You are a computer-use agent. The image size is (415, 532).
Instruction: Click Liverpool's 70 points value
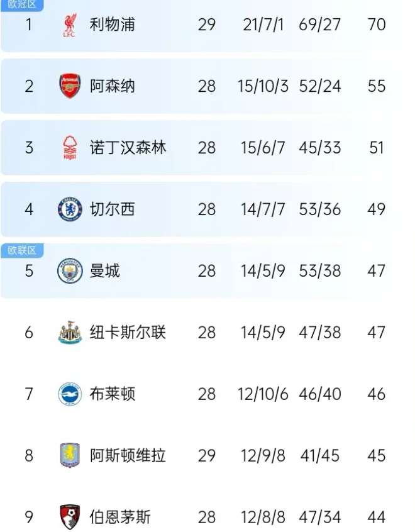click(376, 25)
